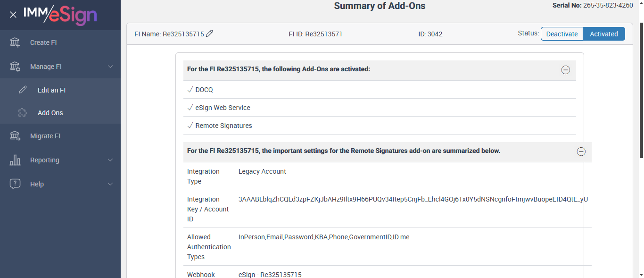Screen dimensions: 644x278
Task: Click the Help question bubble icon
Action: (x=15, y=184)
